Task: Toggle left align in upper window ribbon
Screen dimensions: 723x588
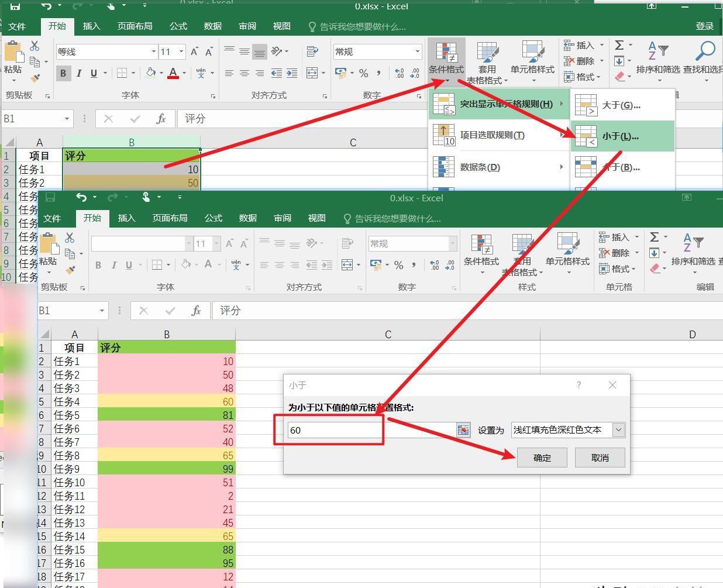Action: click(229, 73)
